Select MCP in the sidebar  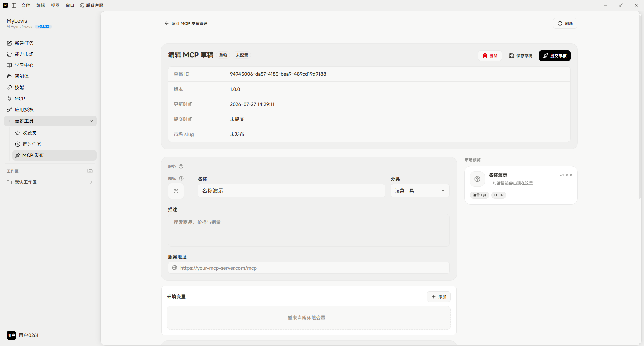[50, 99]
